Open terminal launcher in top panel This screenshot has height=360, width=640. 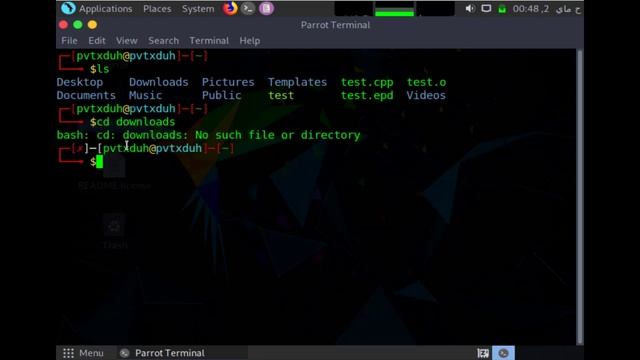point(248,8)
